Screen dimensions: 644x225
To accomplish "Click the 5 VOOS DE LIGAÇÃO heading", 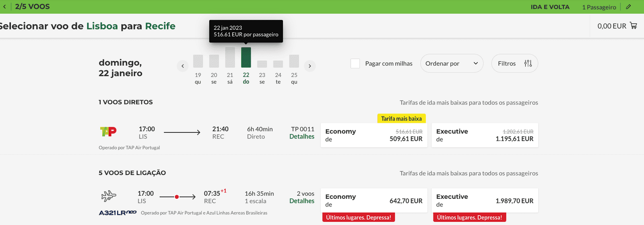I will point(132,173).
